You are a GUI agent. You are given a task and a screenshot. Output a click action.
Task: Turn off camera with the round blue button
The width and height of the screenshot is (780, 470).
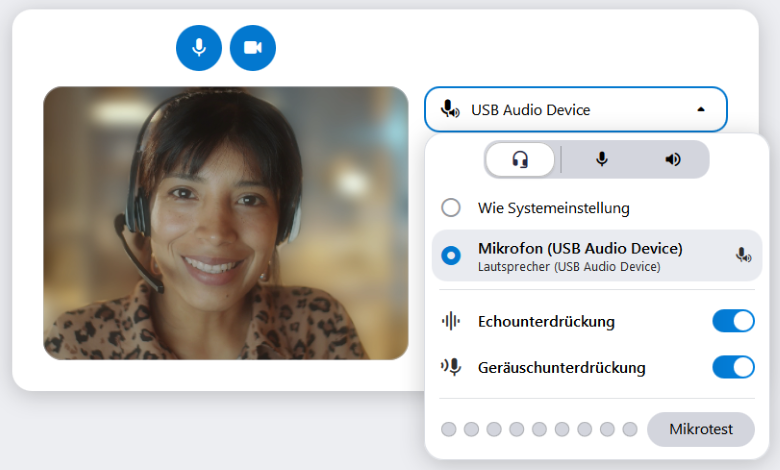coord(253,48)
